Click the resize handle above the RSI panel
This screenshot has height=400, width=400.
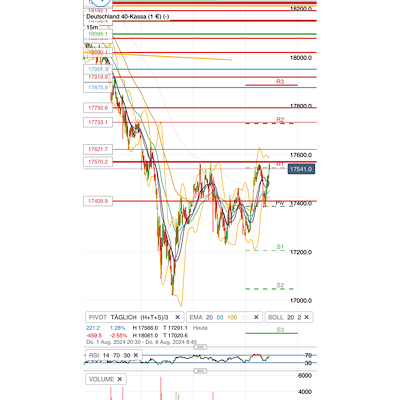(x=200, y=347)
